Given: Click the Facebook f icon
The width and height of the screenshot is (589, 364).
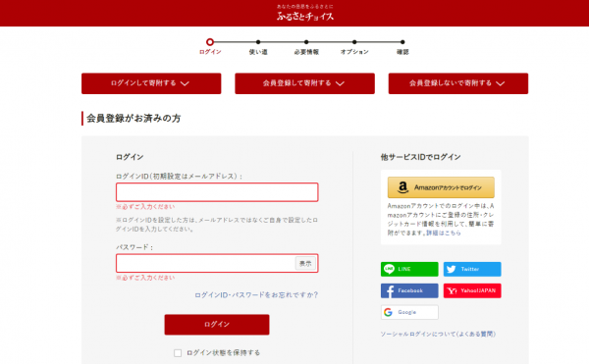Looking at the screenshot, I should [x=390, y=290].
